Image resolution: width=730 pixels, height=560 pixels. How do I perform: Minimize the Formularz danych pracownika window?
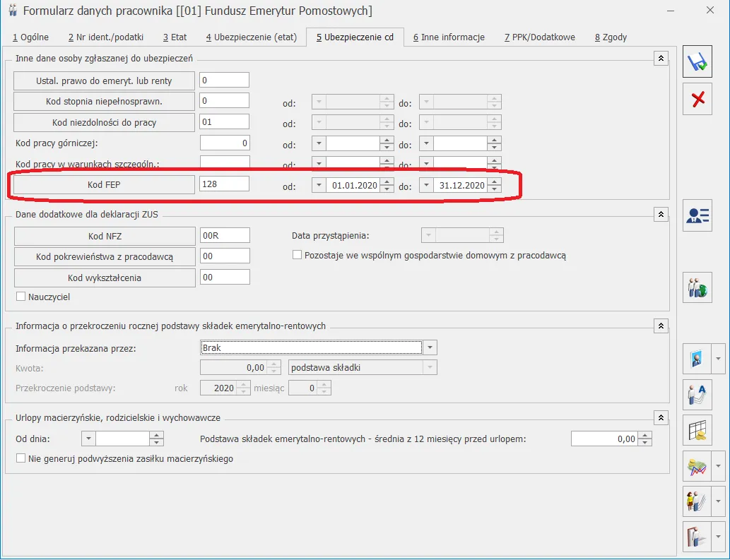(671, 10)
